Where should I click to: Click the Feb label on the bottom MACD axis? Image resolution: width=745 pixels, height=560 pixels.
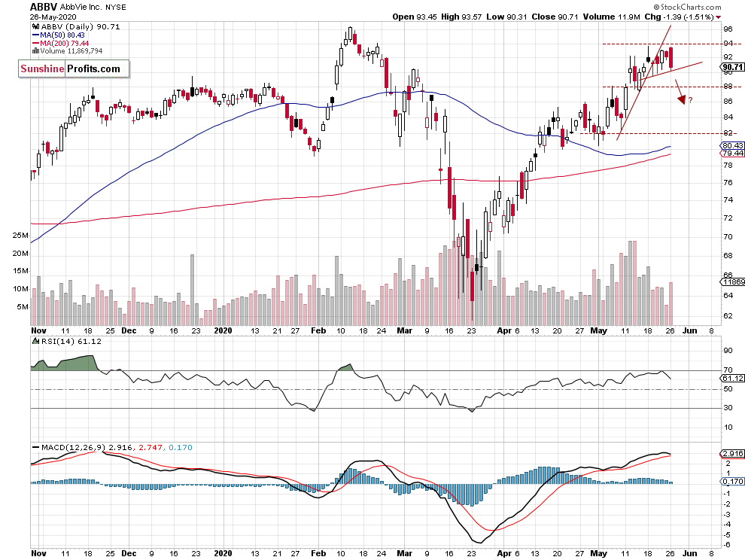[x=318, y=553]
